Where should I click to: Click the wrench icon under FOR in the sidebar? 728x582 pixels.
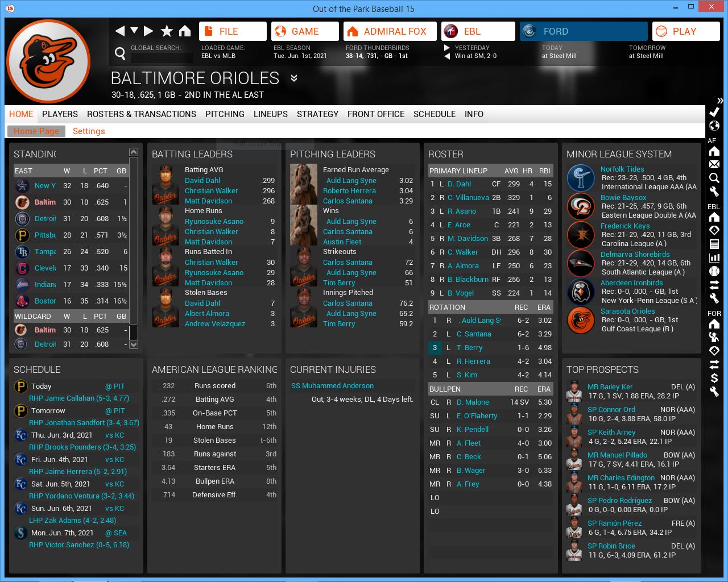click(x=714, y=391)
